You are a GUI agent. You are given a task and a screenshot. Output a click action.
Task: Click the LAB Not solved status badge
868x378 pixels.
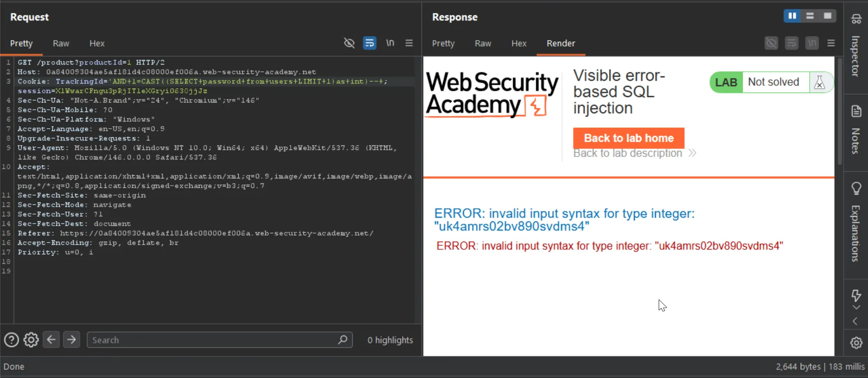pos(771,82)
